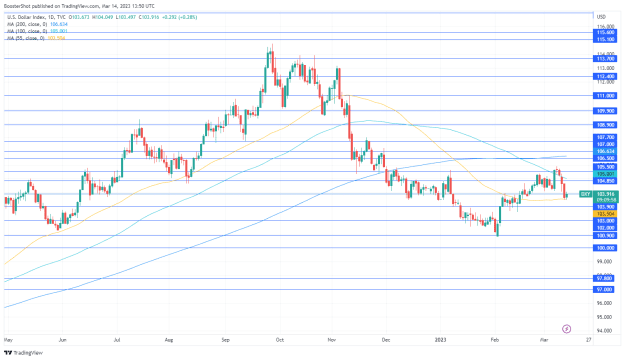Select the MA (55, close, 0) legend
625x360 pixels.
tap(26, 38)
